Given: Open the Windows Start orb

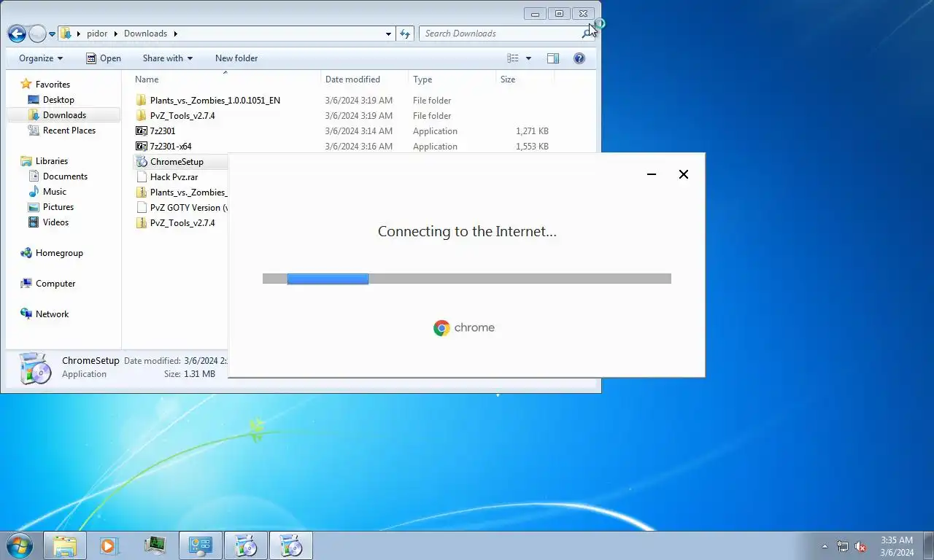Looking at the screenshot, I should tap(20, 545).
